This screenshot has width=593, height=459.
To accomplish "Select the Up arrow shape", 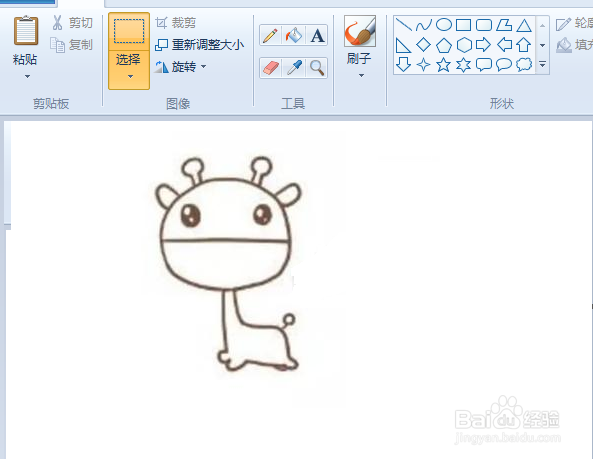I will 524,45.
